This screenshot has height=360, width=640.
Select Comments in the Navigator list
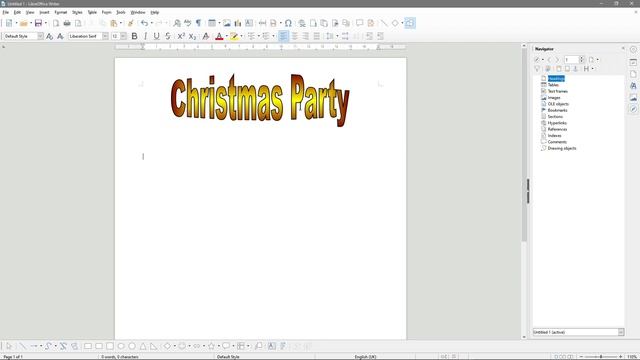pyautogui.click(x=557, y=142)
